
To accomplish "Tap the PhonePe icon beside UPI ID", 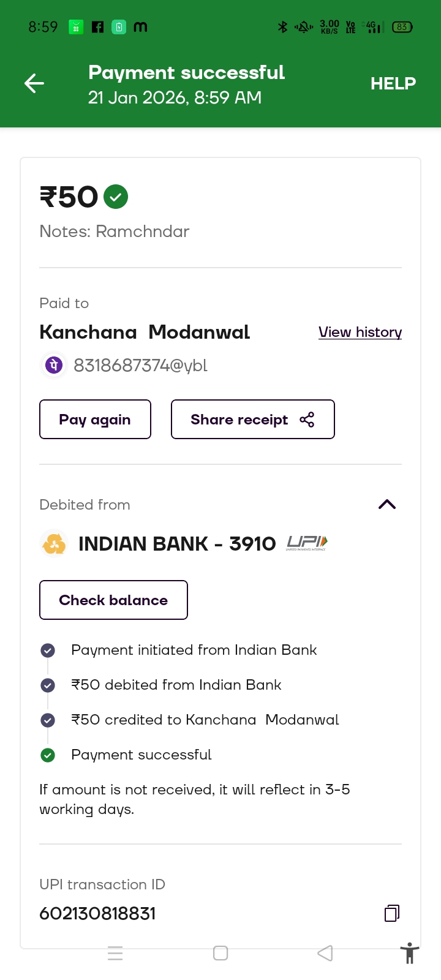I will click(x=53, y=366).
